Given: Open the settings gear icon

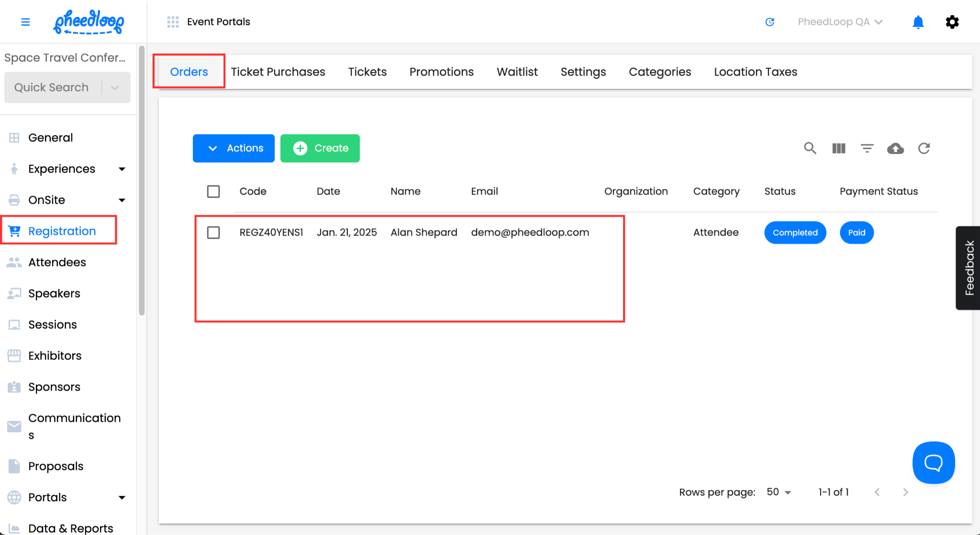Looking at the screenshot, I should click(952, 22).
